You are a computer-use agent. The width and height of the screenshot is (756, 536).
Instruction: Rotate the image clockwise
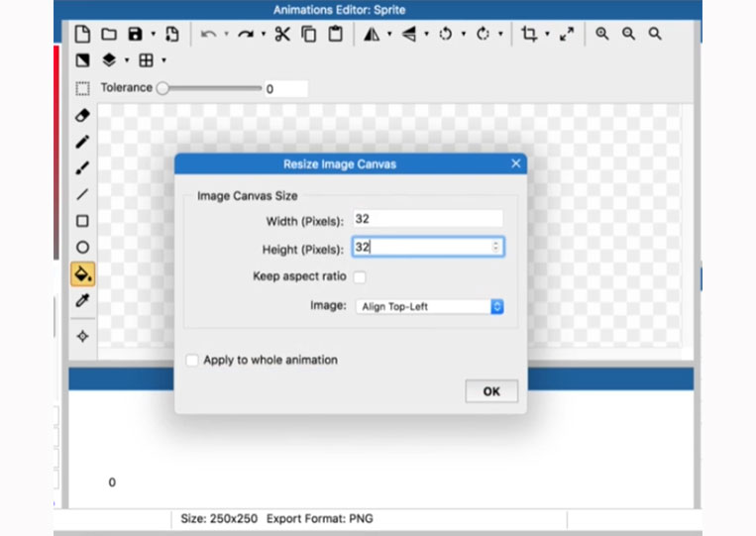[x=483, y=35]
